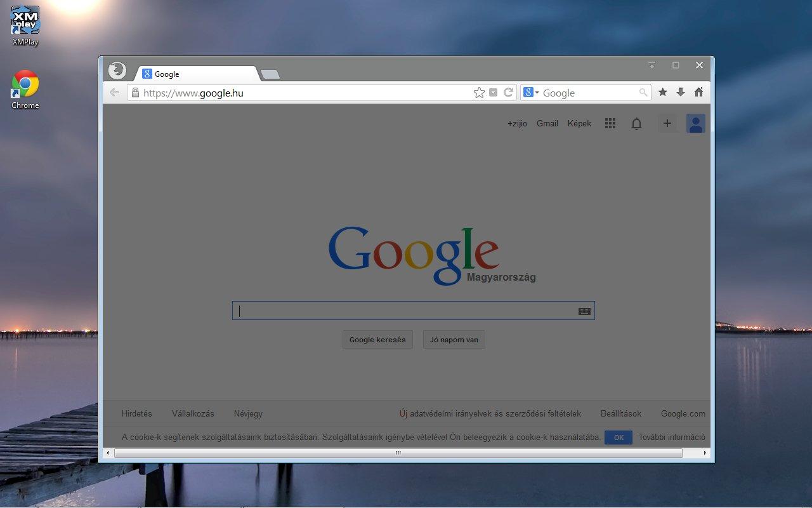
Task: Open the Beállítások footer link
Action: (621, 413)
